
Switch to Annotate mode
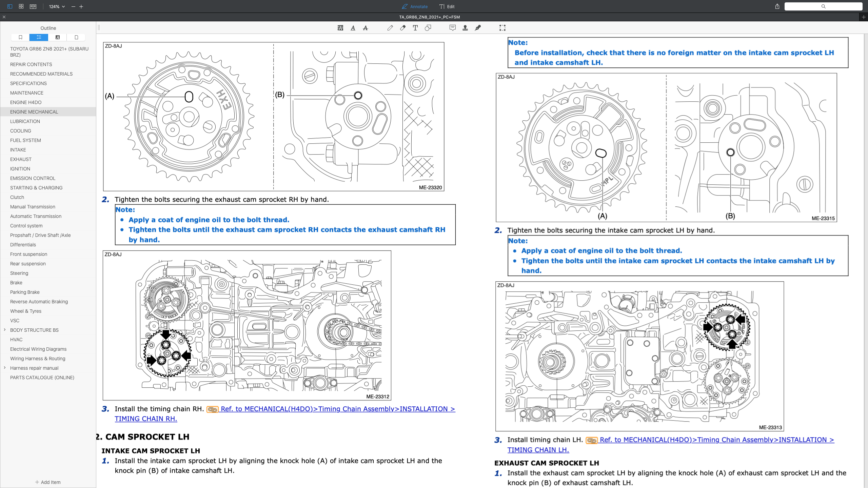point(414,6)
